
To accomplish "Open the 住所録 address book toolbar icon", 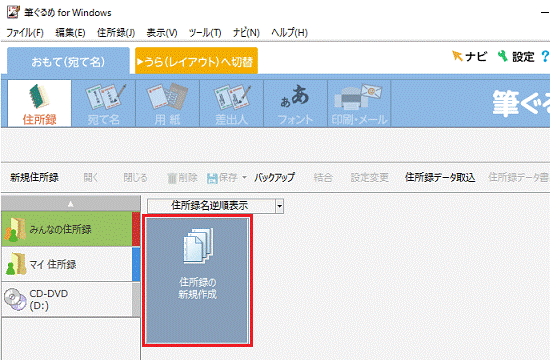I will pos(39,103).
